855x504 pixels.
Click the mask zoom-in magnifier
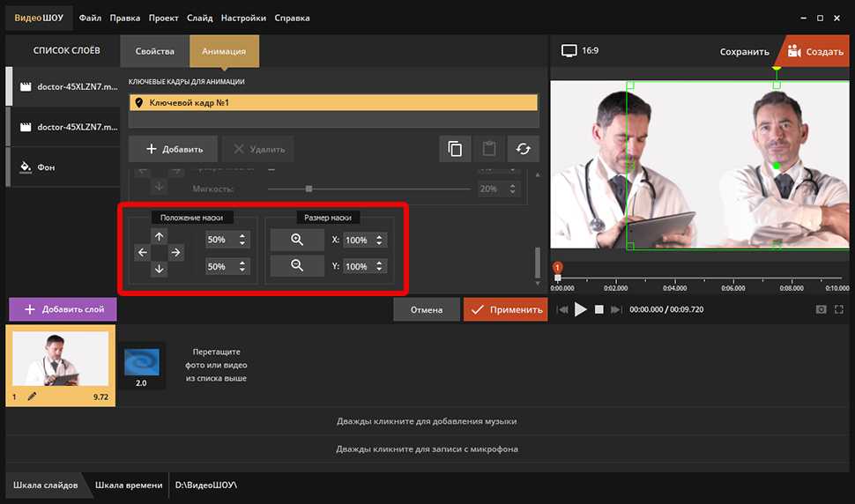coord(297,240)
